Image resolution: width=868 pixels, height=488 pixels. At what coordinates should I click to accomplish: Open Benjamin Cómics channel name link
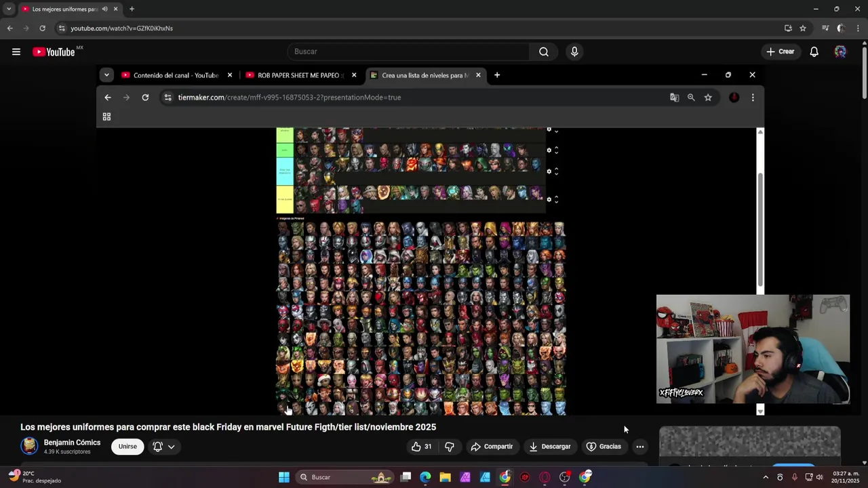pyautogui.click(x=72, y=443)
